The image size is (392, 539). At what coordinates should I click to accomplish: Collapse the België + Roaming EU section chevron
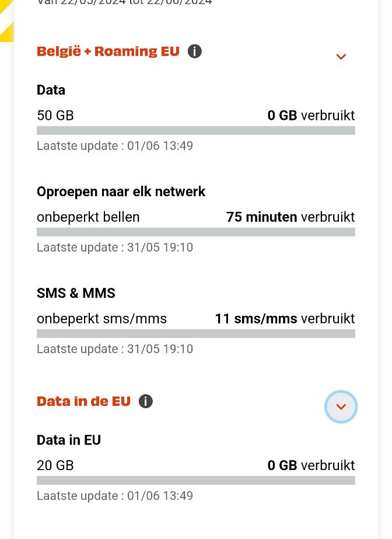[341, 57]
